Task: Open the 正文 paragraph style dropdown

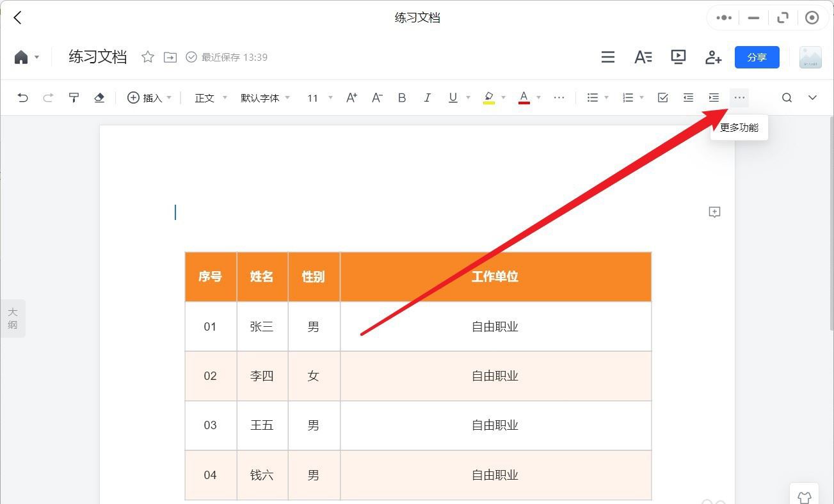Action: pyautogui.click(x=211, y=98)
